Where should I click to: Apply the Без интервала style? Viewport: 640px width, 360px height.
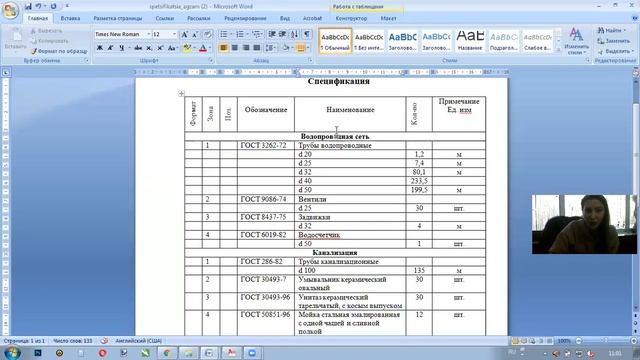pyautogui.click(x=368, y=41)
